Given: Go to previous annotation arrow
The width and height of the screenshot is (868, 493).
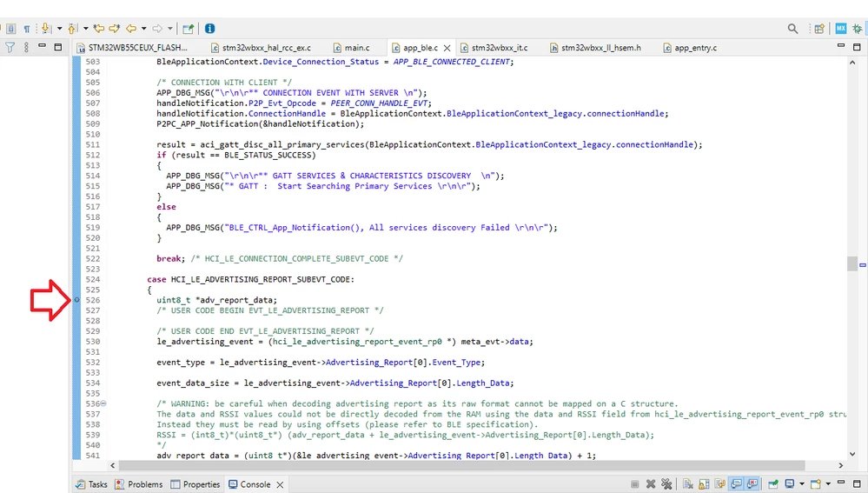Looking at the screenshot, I should [72, 28].
